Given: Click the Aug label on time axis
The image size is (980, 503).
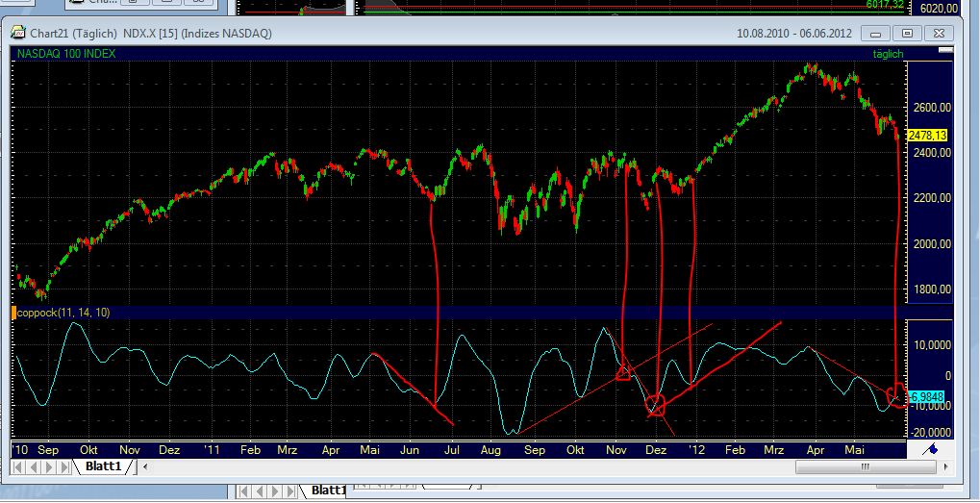Looking at the screenshot, I should click(491, 450).
